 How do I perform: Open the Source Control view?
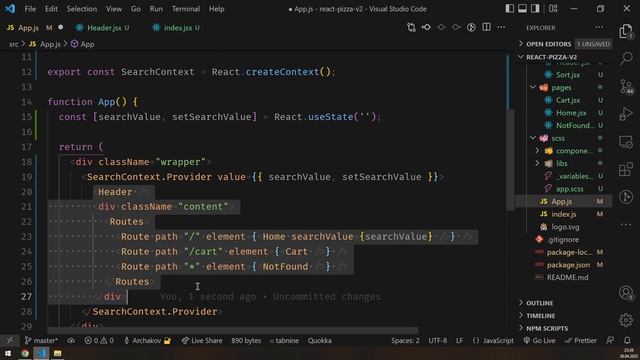(626, 87)
